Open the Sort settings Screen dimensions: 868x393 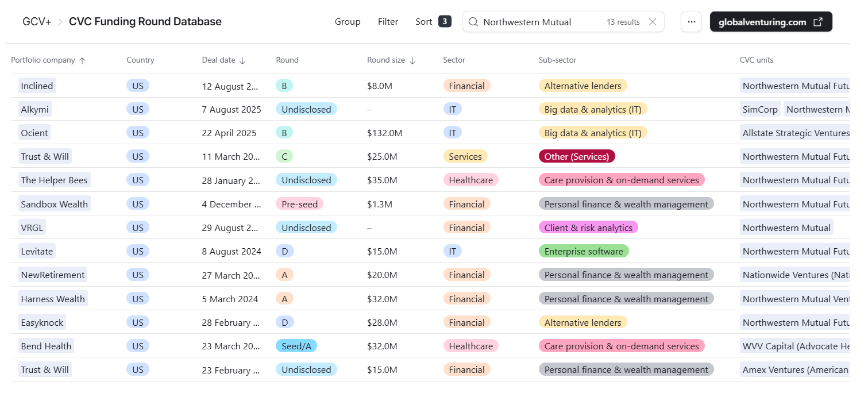click(423, 22)
